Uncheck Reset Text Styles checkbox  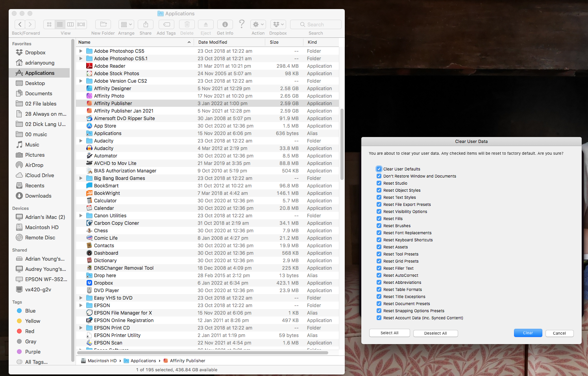click(379, 197)
